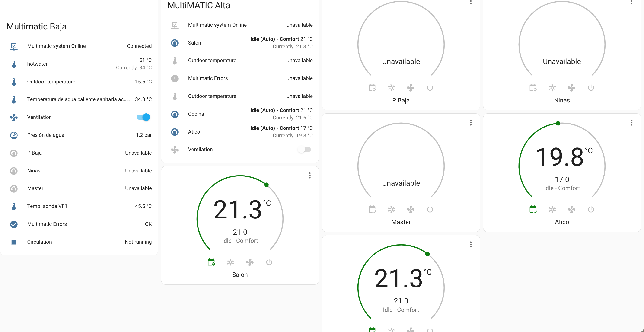This screenshot has width=644, height=332.
Task: Enable Ventilation in MultiMATIC Alta
Action: pos(304,149)
